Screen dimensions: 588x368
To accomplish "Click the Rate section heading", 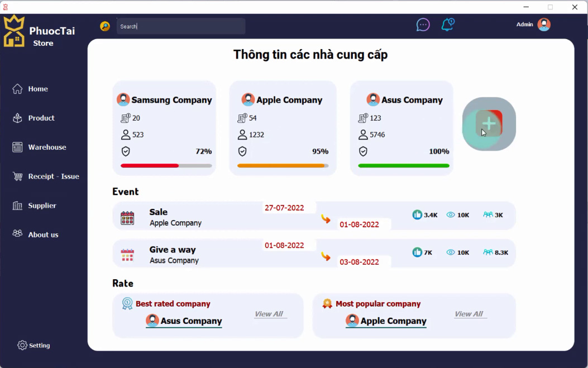I will coord(123,283).
